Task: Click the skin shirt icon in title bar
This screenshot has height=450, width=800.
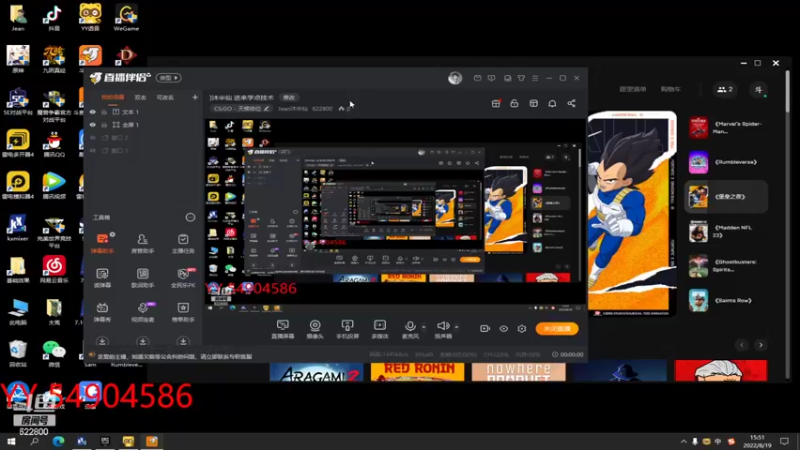Action: coord(521,78)
